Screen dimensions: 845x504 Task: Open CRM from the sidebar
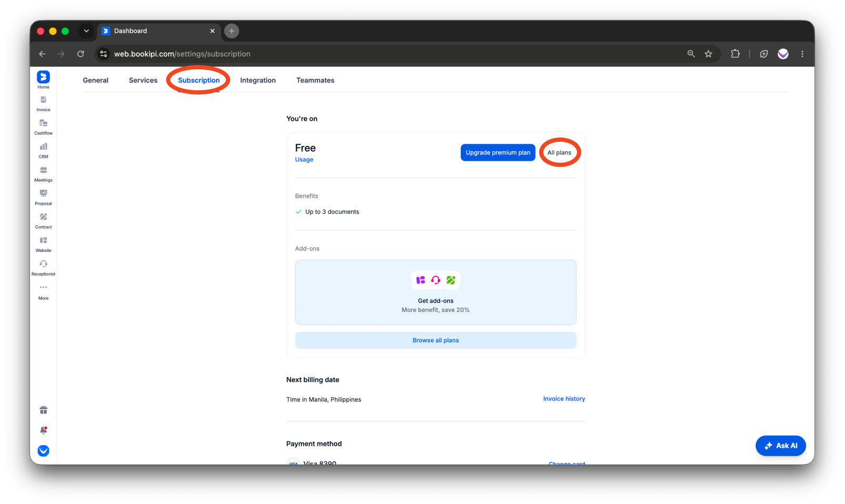pyautogui.click(x=43, y=151)
